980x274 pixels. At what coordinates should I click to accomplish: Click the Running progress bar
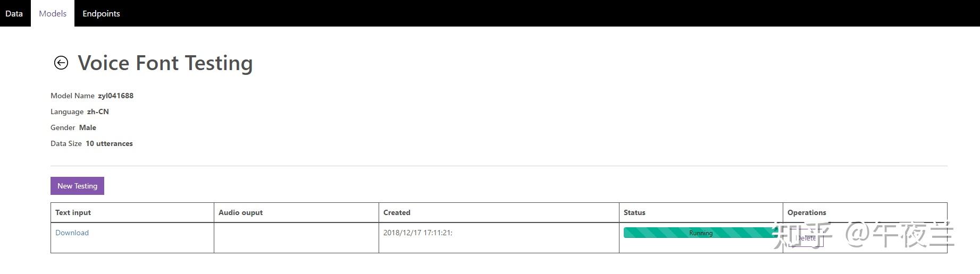[700, 233]
